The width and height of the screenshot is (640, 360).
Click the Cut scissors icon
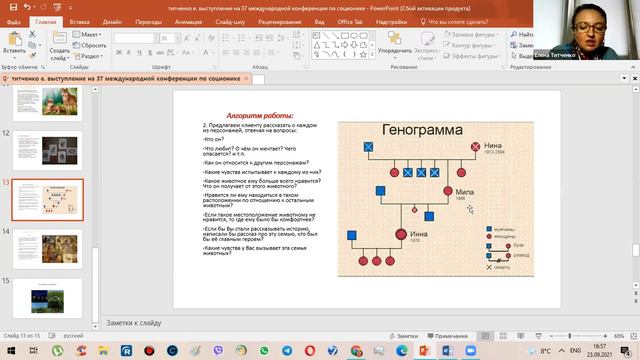(x=32, y=35)
